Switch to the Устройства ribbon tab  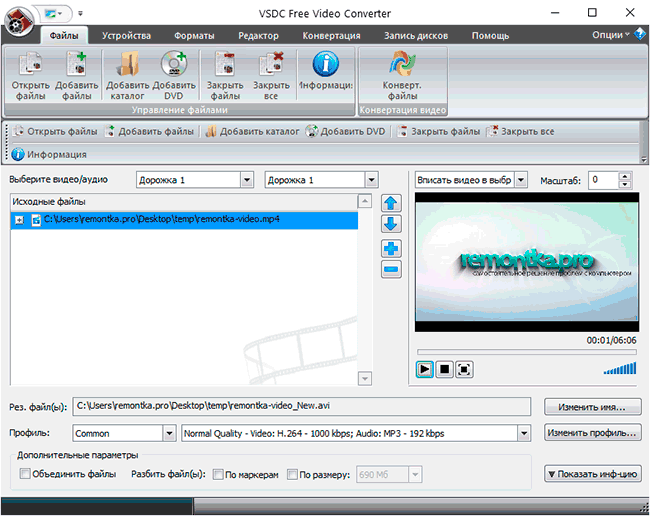pyautogui.click(x=126, y=36)
